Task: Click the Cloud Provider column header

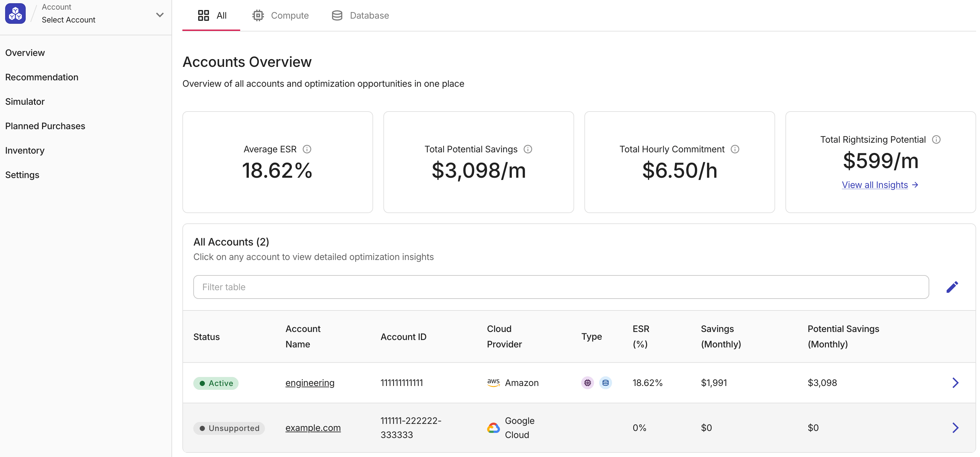Action: 504,337
